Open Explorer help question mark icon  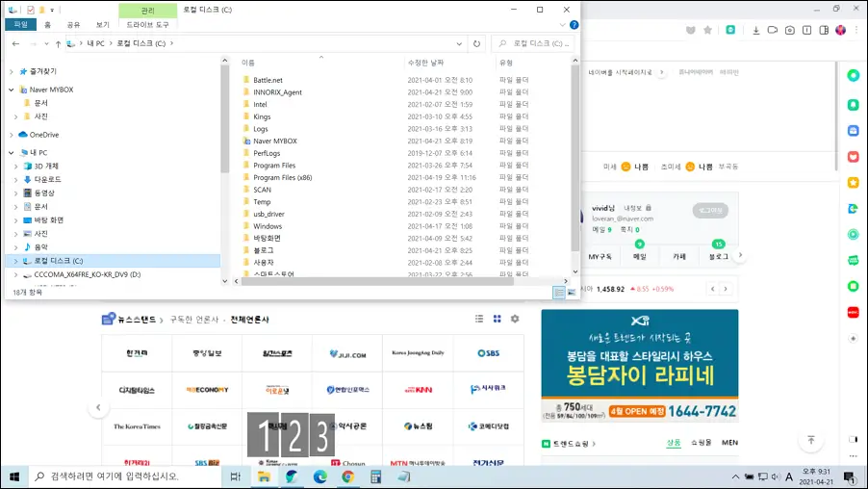574,25
